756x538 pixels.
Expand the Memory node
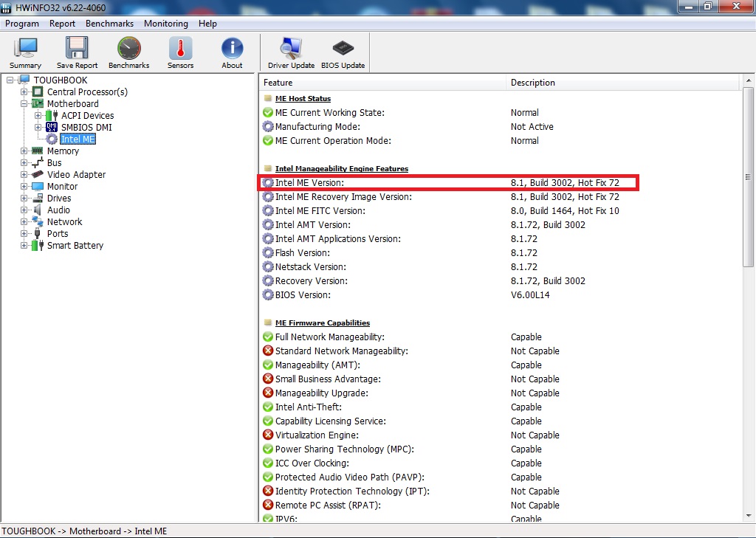pyautogui.click(x=24, y=151)
